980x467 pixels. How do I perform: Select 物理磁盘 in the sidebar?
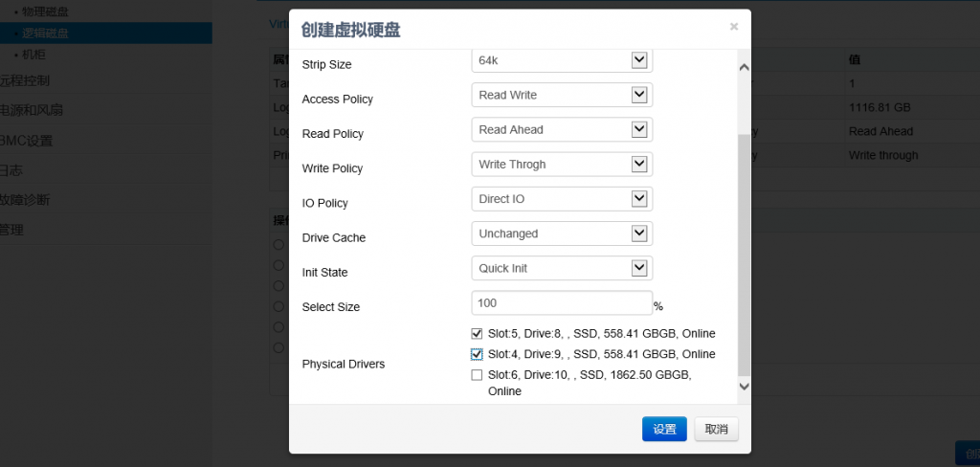pos(45,11)
